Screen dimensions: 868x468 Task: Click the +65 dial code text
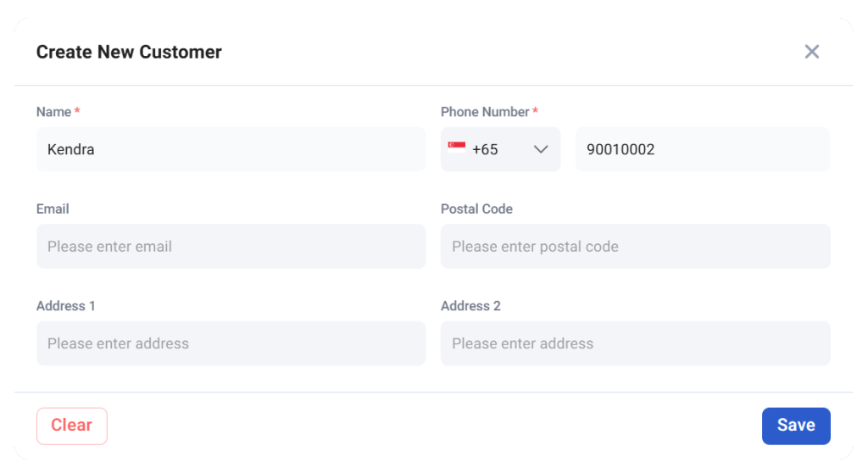click(485, 149)
